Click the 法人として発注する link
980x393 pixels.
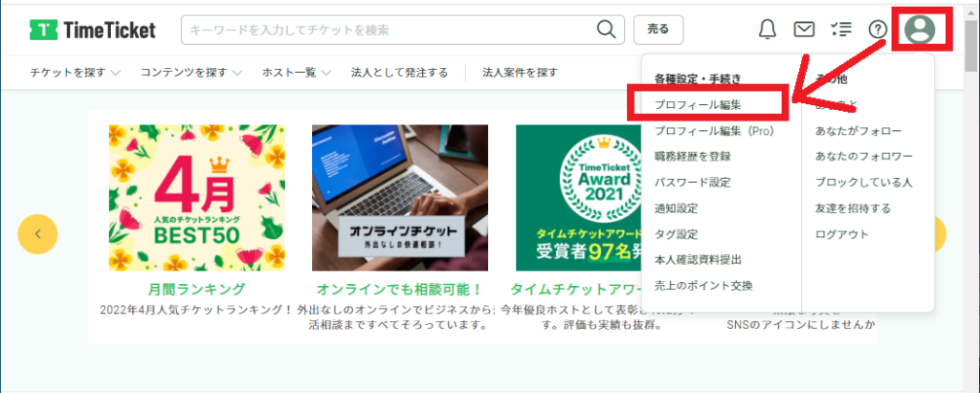(399, 73)
